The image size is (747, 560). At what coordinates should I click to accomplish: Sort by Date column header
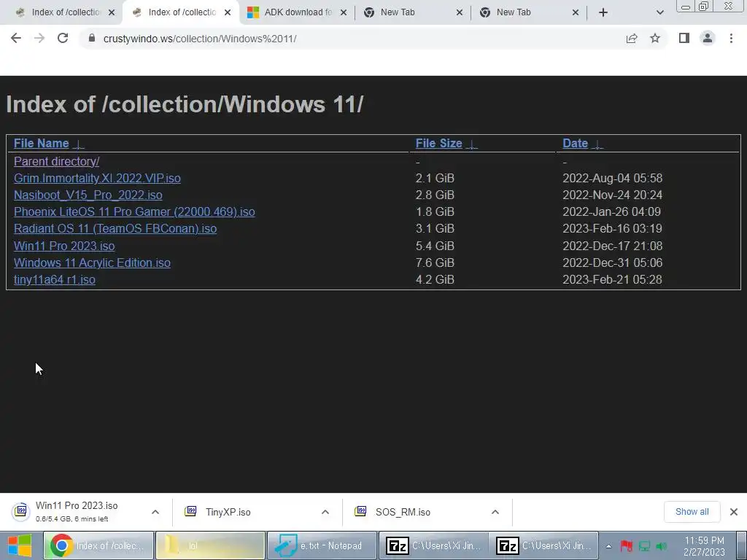(575, 144)
